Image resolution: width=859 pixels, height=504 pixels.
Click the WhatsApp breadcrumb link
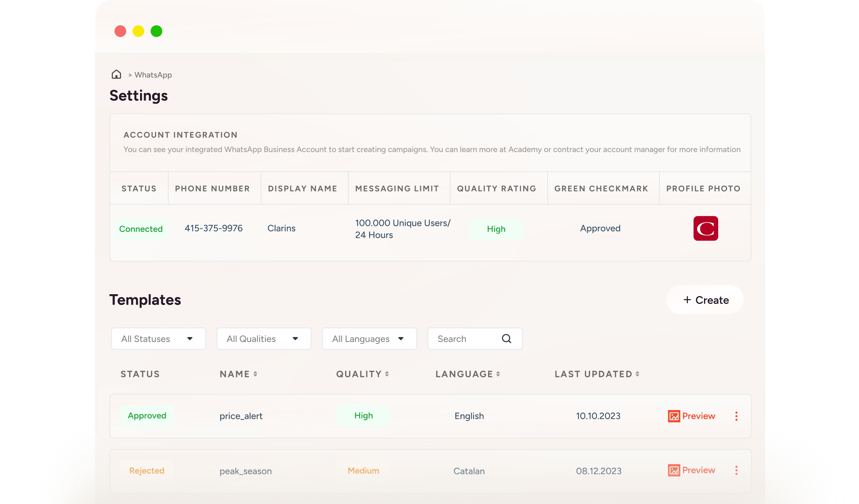click(x=153, y=75)
